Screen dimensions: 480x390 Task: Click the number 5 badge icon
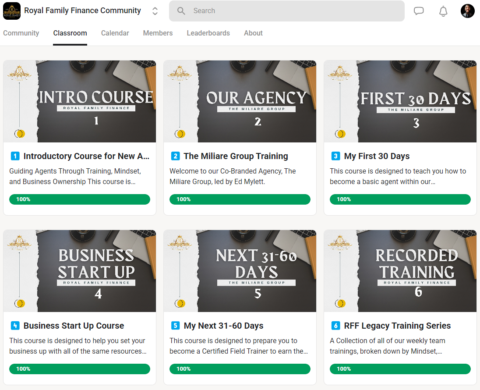click(175, 326)
